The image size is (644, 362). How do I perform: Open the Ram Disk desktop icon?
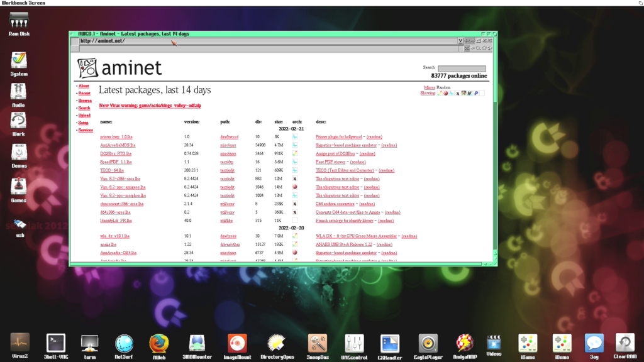[19, 25]
